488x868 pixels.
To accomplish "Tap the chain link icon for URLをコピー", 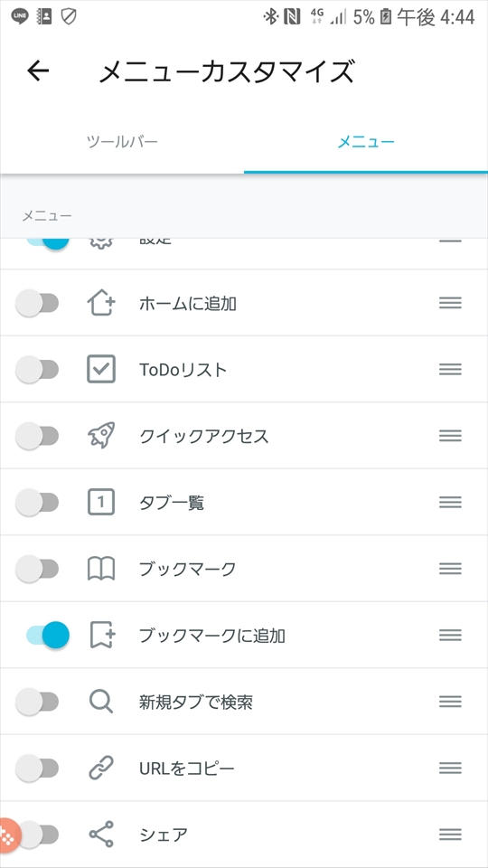I will [x=101, y=768].
